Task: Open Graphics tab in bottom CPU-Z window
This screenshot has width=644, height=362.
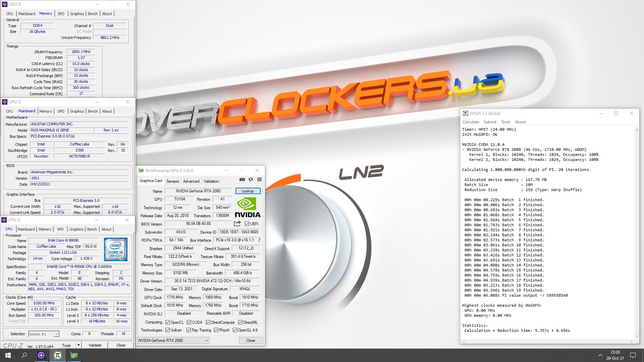Action: pos(76,229)
